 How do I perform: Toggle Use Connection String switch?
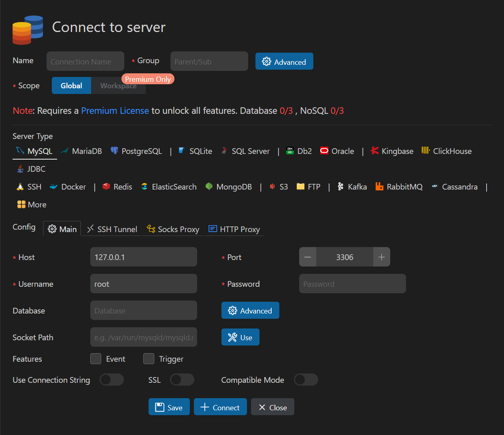click(112, 380)
